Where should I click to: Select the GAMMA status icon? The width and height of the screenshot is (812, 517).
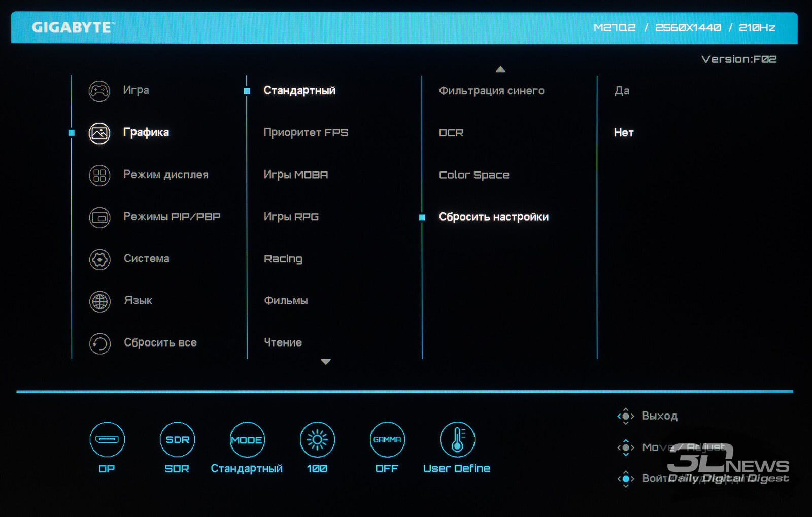[387, 439]
